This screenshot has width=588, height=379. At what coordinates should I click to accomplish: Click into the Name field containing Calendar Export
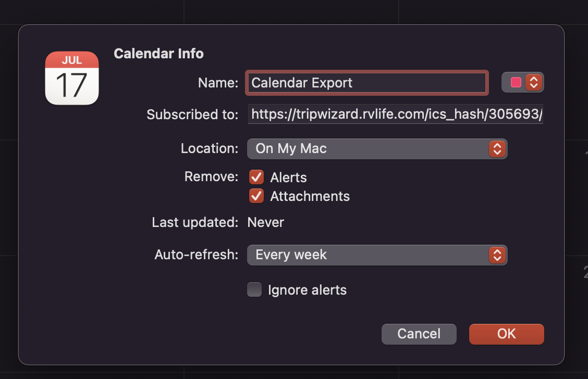point(367,83)
